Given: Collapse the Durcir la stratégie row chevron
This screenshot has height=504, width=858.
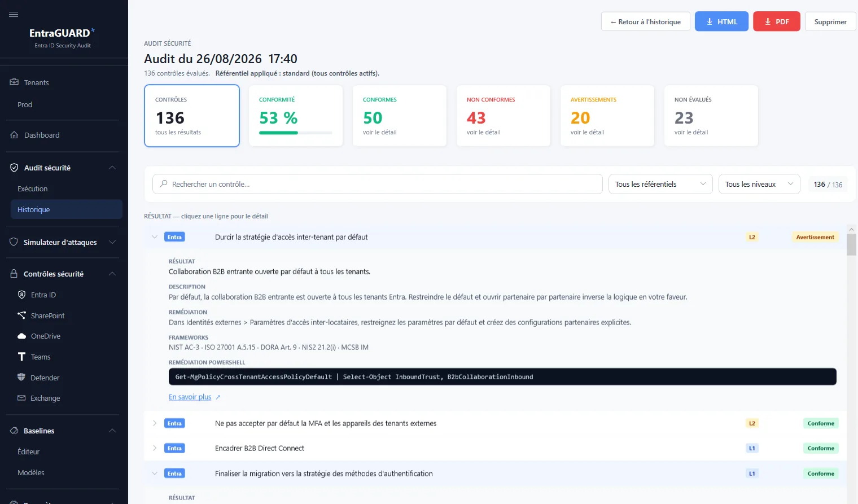Looking at the screenshot, I should coord(154,237).
